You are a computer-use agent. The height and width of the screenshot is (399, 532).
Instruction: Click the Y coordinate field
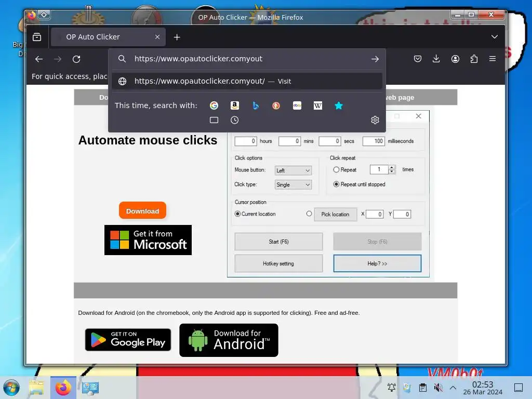click(x=402, y=214)
